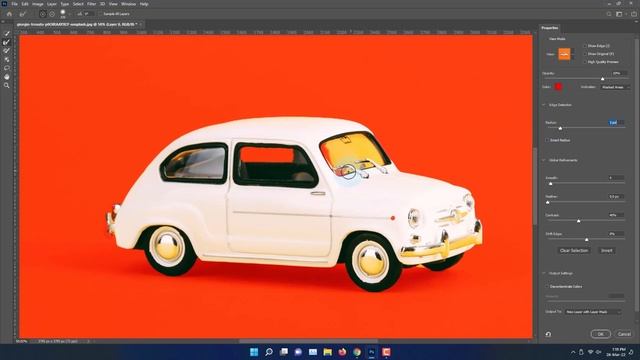The height and width of the screenshot is (360, 640).
Task: Open the tool preset picker beside Home
Action: [23, 14]
